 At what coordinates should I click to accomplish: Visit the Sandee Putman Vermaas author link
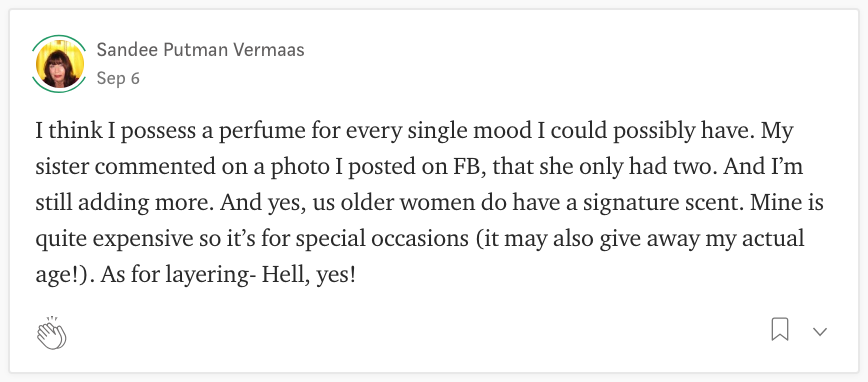tap(200, 50)
